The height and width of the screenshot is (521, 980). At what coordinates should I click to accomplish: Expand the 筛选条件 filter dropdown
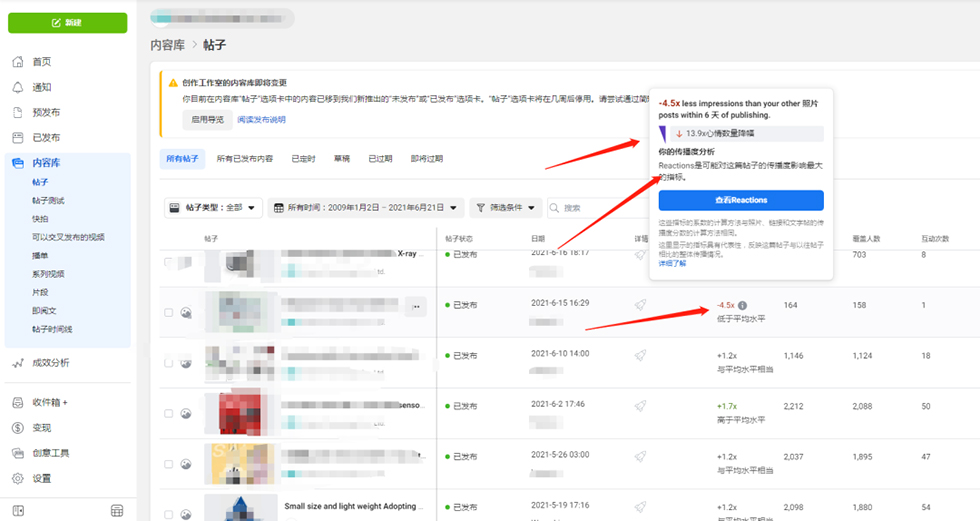click(x=506, y=208)
